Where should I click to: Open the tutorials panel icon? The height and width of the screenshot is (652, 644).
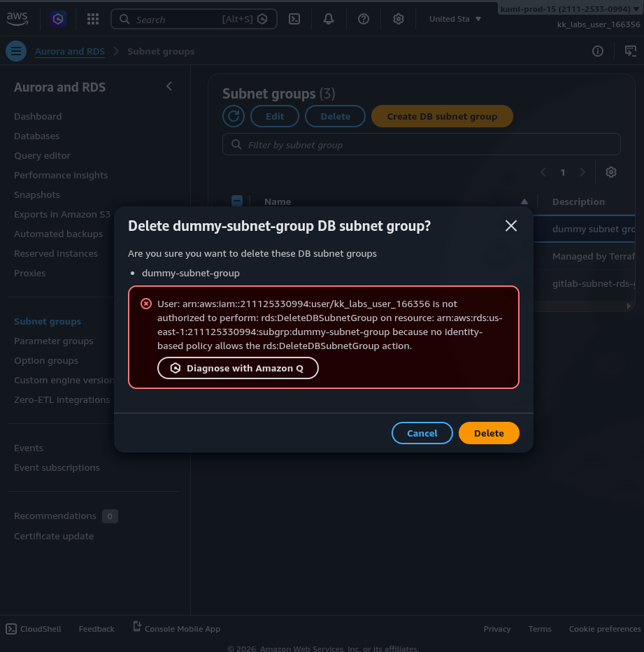click(x=630, y=51)
